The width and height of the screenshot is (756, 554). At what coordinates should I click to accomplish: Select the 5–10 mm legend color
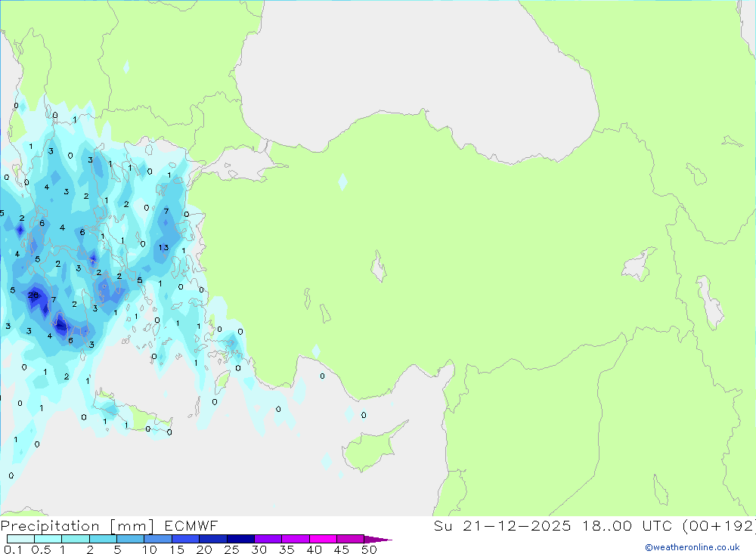point(131,539)
